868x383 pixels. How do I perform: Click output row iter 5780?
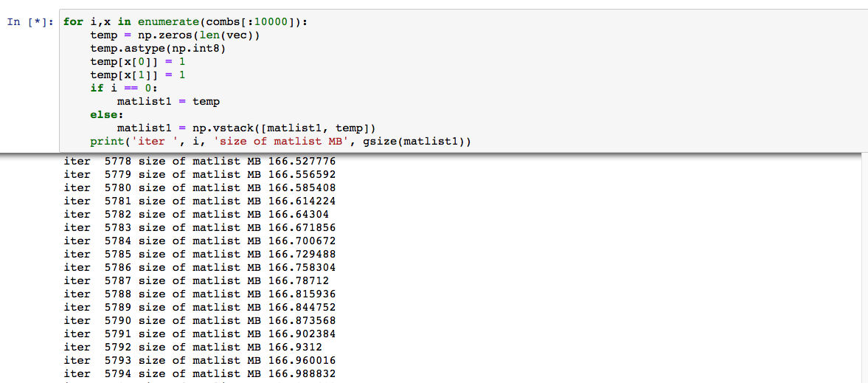(200, 188)
